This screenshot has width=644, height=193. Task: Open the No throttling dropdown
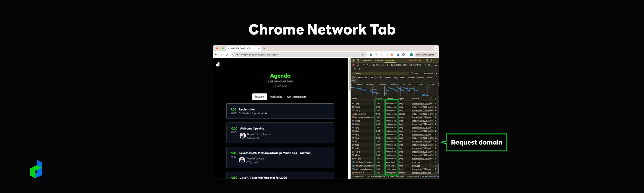pyautogui.click(x=417, y=65)
